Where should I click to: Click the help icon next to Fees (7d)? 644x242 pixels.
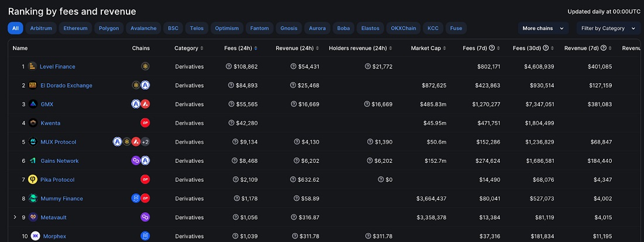coord(492,48)
